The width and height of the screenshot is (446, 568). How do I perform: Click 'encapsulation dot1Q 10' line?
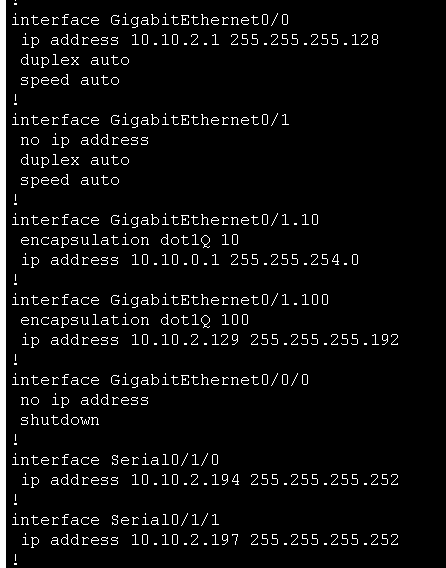[129, 240]
